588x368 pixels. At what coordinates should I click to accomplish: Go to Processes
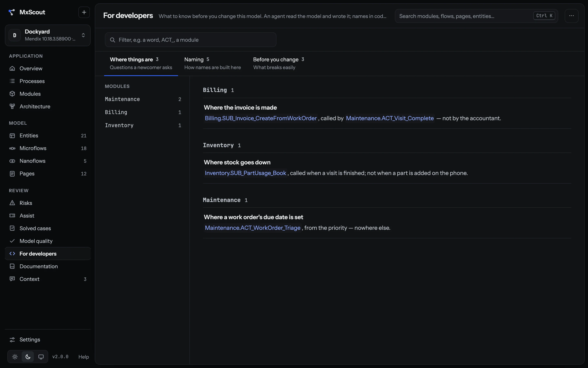tap(48, 81)
